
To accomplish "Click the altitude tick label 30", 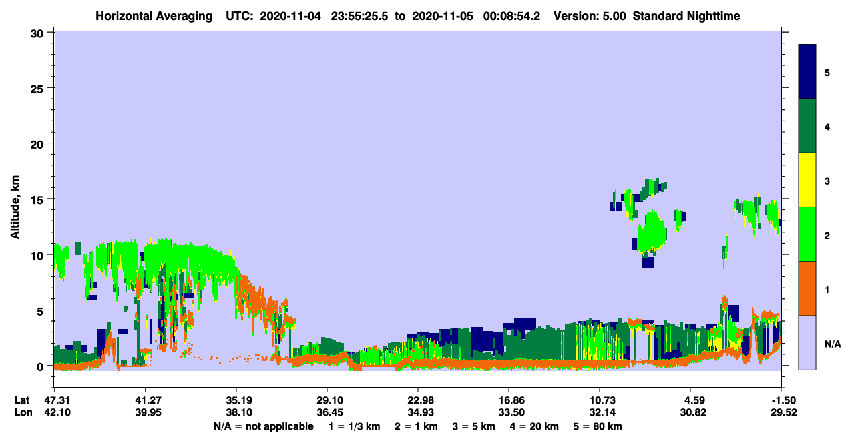I will pos(39,32).
